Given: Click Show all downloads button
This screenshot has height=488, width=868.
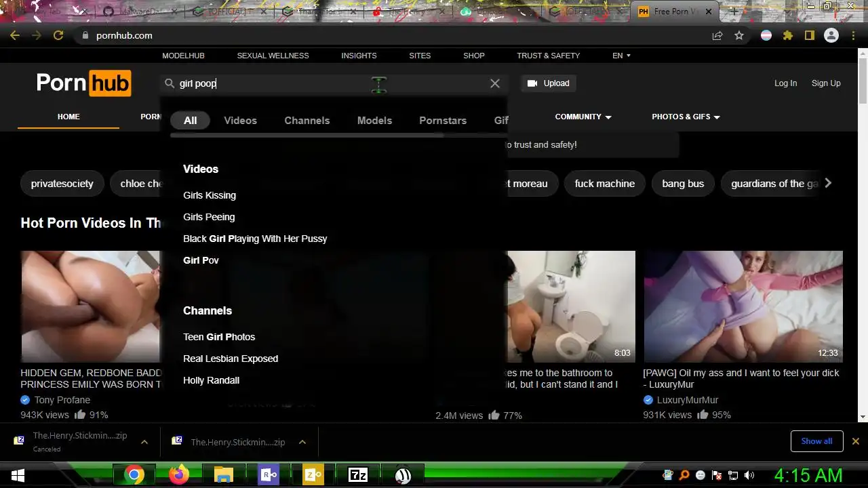Looking at the screenshot, I should [816, 441].
